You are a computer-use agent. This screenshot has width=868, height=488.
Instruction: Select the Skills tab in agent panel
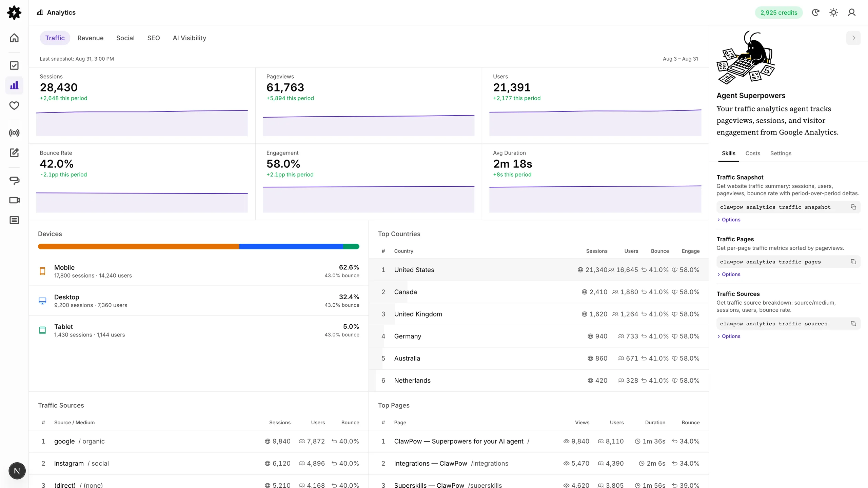(728, 153)
